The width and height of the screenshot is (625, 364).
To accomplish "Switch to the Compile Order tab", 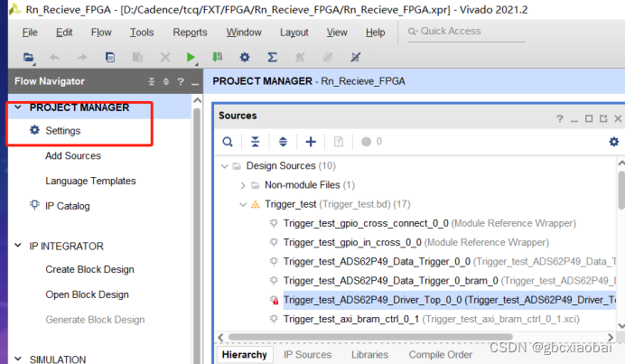I will click(x=441, y=354).
